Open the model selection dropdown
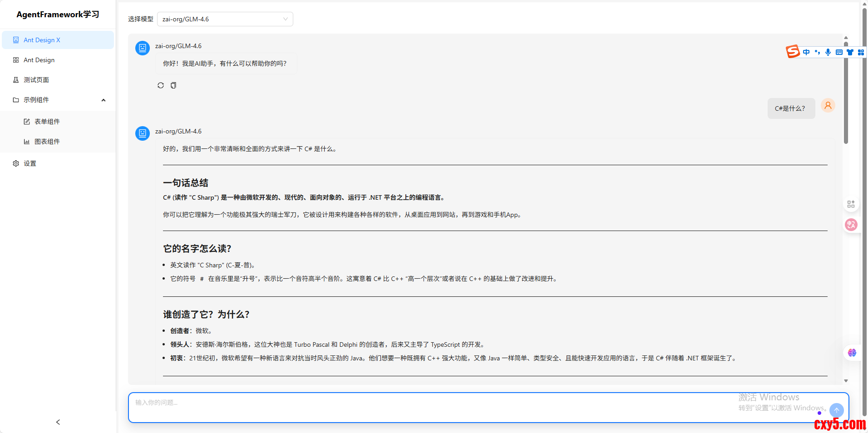 (x=225, y=19)
